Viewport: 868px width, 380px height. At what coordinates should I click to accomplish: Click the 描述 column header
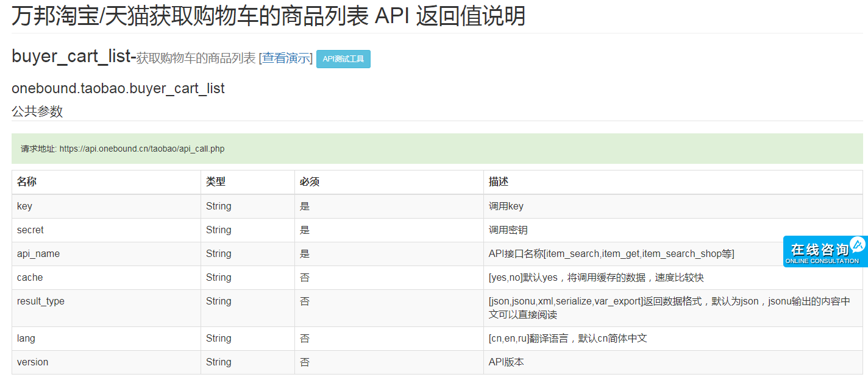(673, 182)
